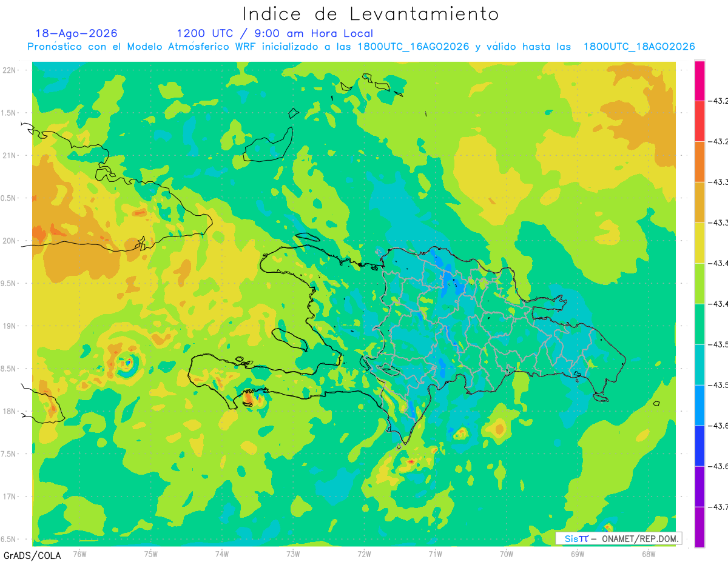The image size is (728, 562).
Task: Click the 68W longitude axis label
Action: (649, 554)
